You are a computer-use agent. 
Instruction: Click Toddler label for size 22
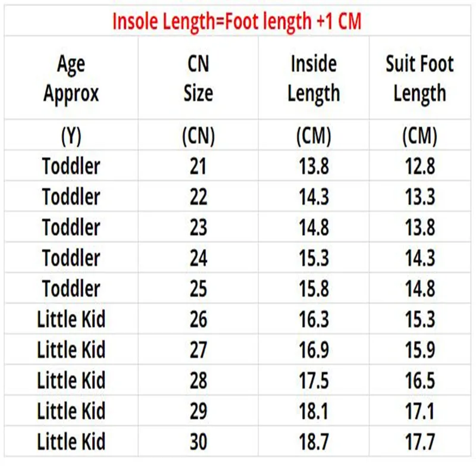click(x=71, y=197)
